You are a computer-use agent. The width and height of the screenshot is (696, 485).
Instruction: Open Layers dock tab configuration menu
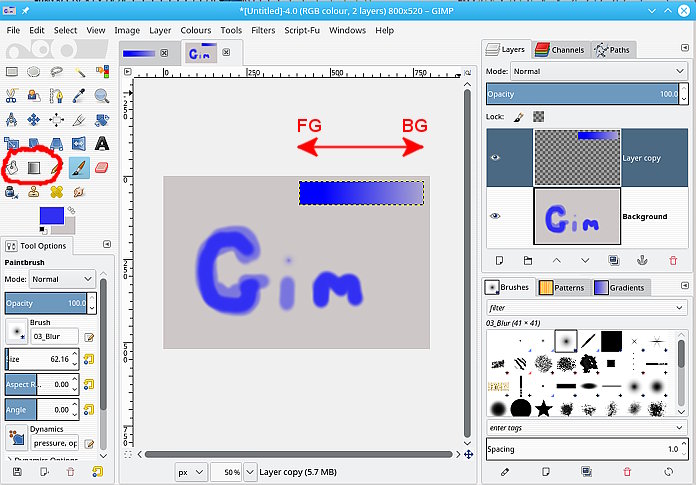click(x=684, y=48)
